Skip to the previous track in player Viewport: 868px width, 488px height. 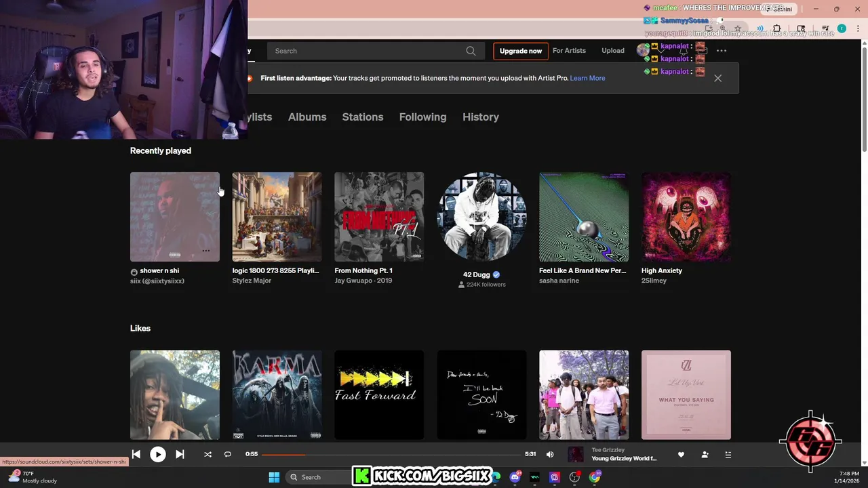click(x=136, y=455)
